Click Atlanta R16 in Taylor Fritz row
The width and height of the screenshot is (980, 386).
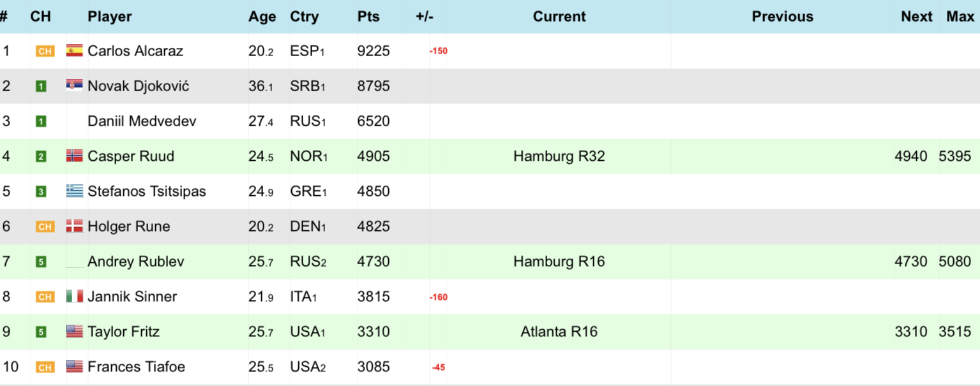click(x=559, y=332)
